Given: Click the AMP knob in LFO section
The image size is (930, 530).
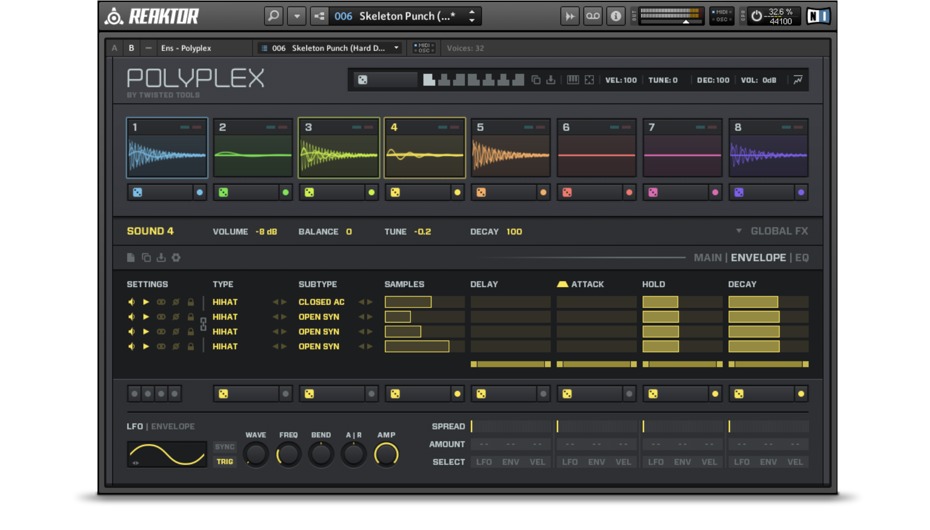Looking at the screenshot, I should pos(386,454).
